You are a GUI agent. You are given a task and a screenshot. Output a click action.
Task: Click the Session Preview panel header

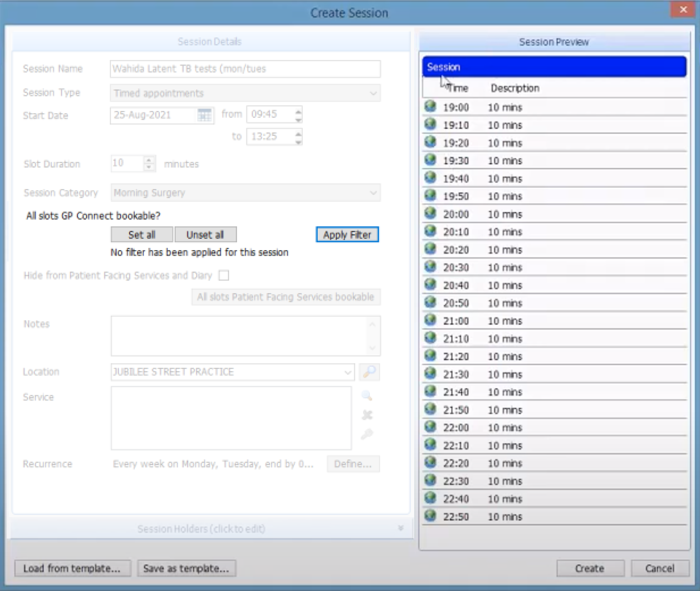(554, 42)
